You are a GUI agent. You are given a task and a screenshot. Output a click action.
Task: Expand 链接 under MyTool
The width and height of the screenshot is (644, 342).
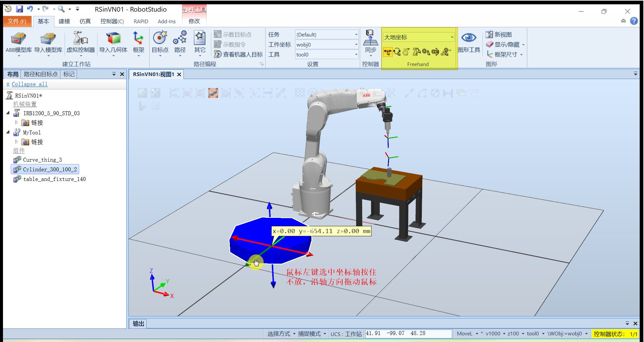[17, 142]
